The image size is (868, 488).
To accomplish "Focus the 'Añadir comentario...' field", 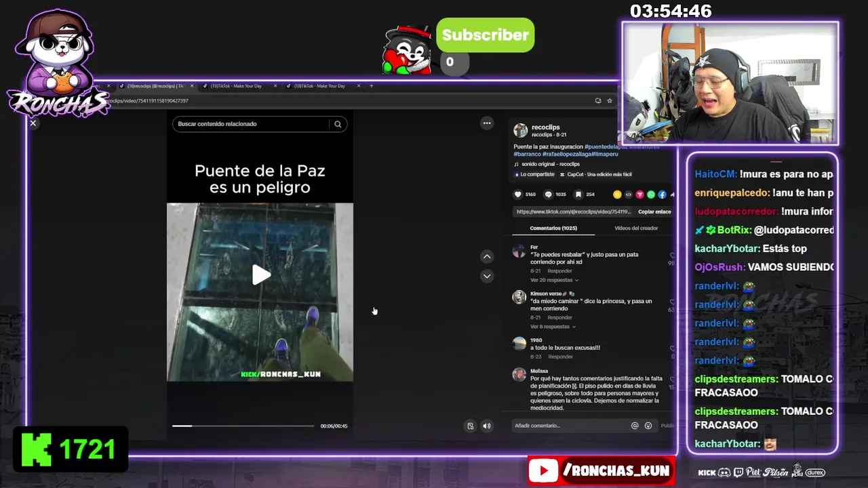I will 570,426.
